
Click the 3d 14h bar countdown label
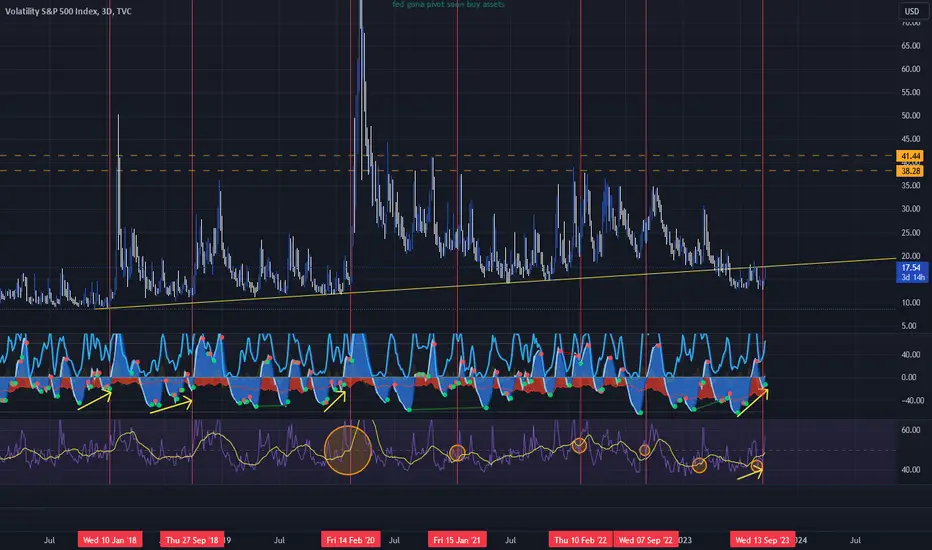[x=911, y=278]
